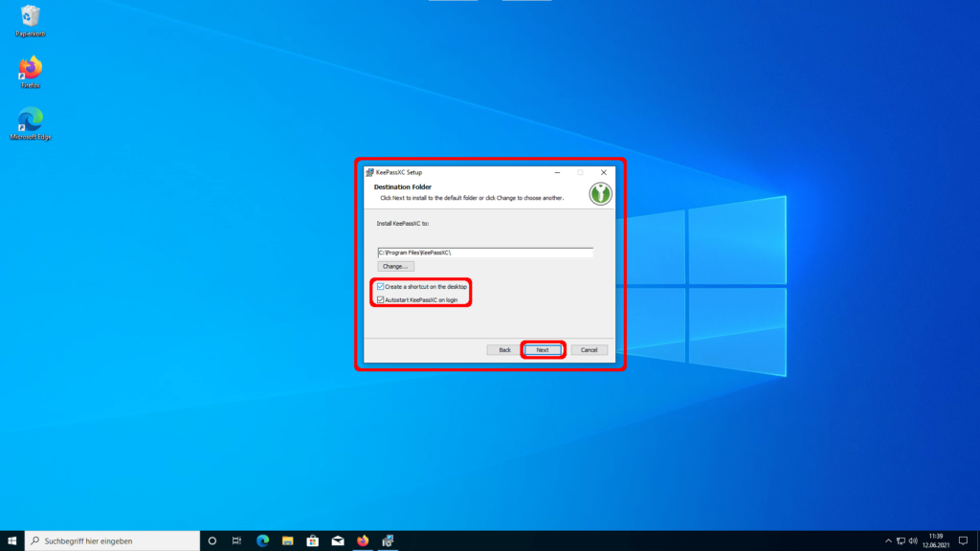Open the clock and calendar flyout
Screen dimensions: 980x551
[x=936, y=541]
